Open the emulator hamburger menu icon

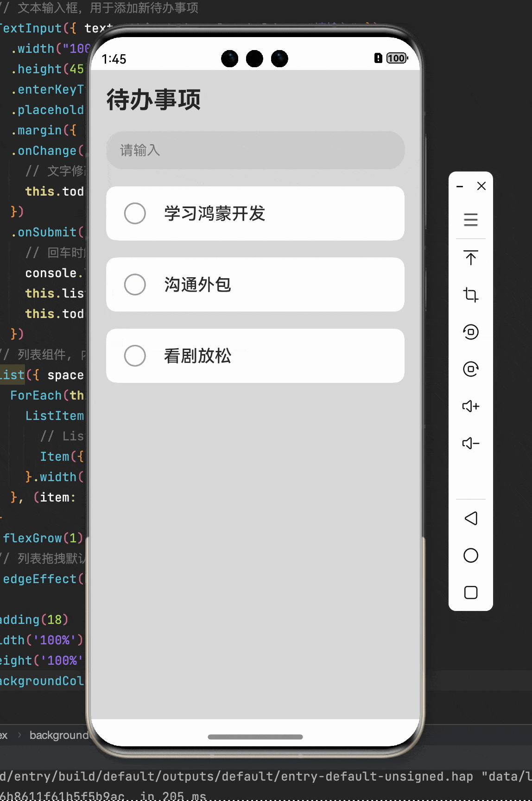click(x=471, y=219)
